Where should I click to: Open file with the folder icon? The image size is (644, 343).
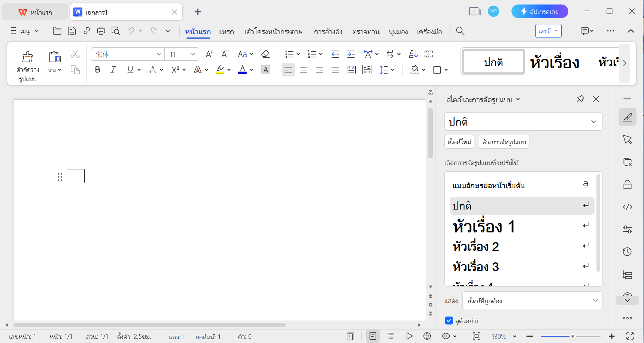(57, 31)
